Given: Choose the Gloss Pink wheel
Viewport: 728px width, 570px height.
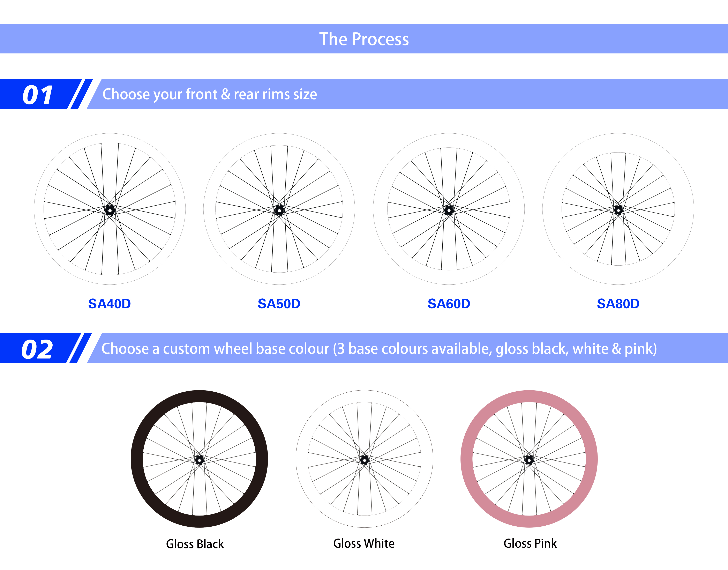Looking at the screenshot, I should [x=529, y=459].
